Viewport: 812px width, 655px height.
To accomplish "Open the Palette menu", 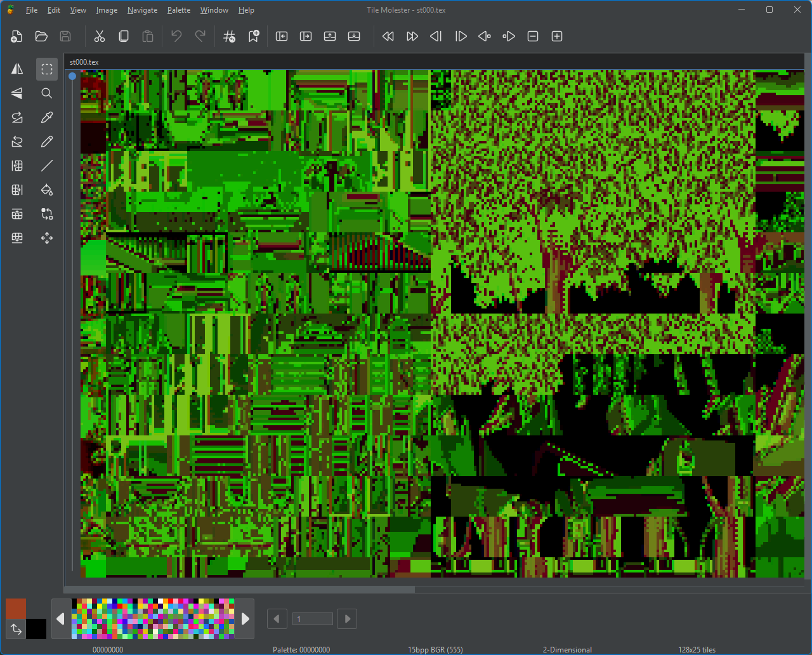I will (x=179, y=10).
